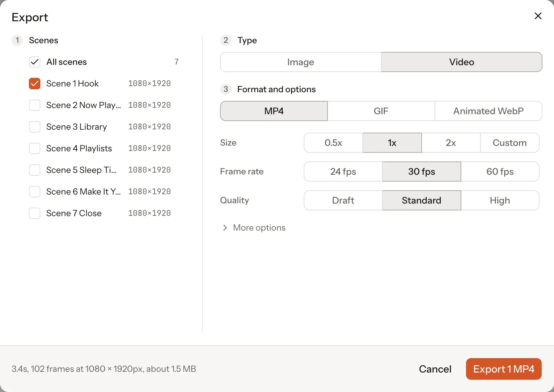This screenshot has width=554, height=392.
Task: Select the Scene 5 Sleep Ti… checkbox
Action: [35, 170]
